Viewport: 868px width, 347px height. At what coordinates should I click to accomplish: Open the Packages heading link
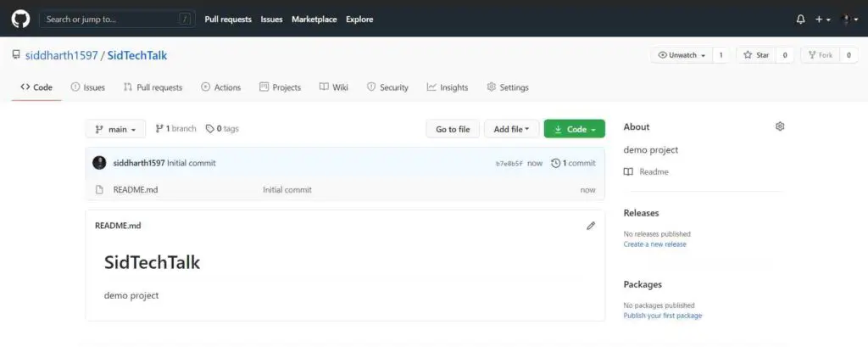[x=643, y=284]
